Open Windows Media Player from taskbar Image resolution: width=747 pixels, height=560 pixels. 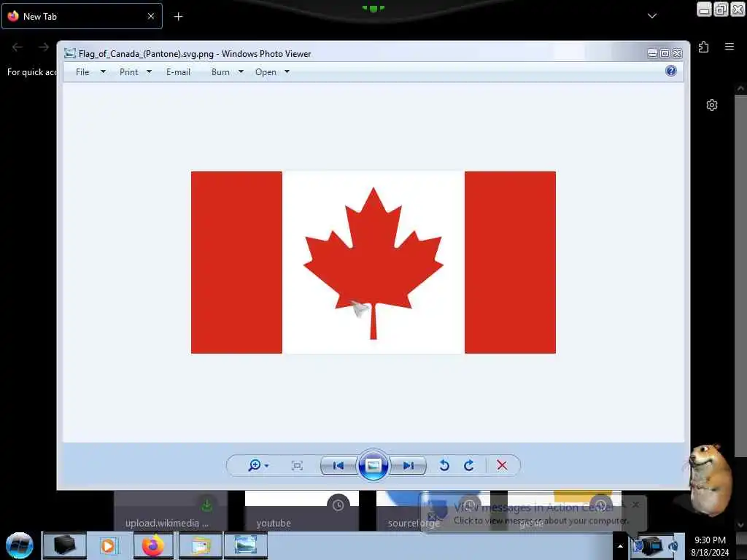click(x=108, y=545)
